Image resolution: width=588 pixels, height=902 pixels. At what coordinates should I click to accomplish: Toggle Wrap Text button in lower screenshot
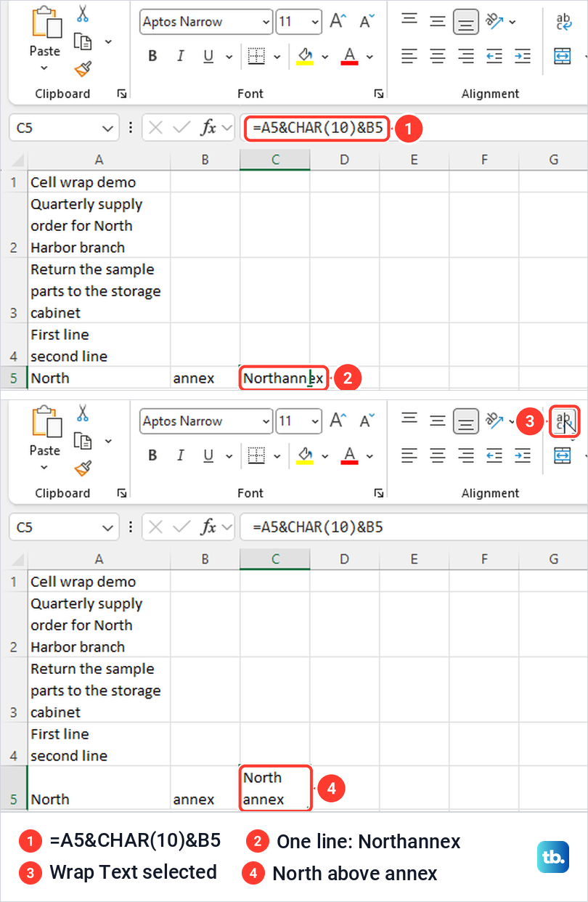[564, 422]
